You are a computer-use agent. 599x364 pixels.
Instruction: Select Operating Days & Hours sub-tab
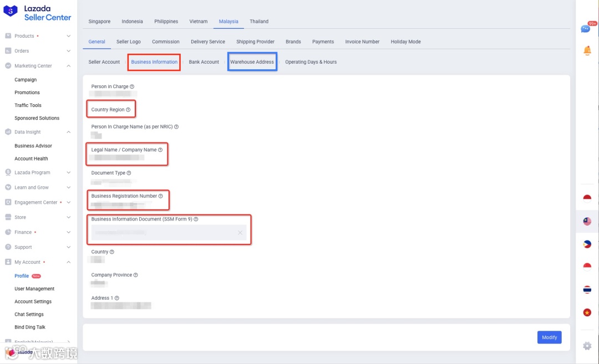(311, 62)
